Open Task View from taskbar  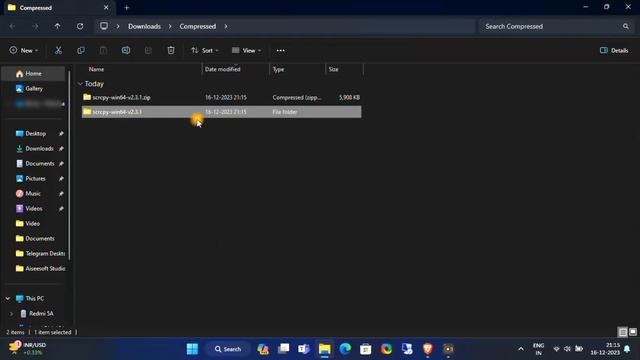pos(283,349)
